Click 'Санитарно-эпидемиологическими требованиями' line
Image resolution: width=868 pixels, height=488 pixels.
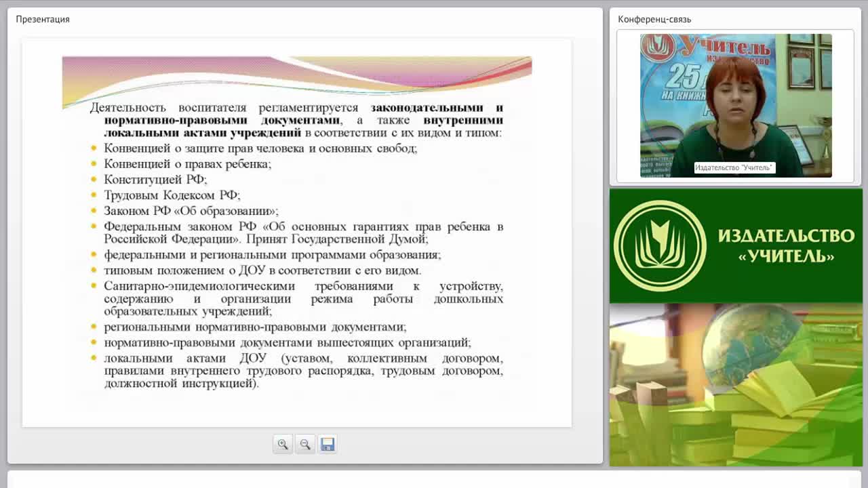pyautogui.click(x=303, y=299)
